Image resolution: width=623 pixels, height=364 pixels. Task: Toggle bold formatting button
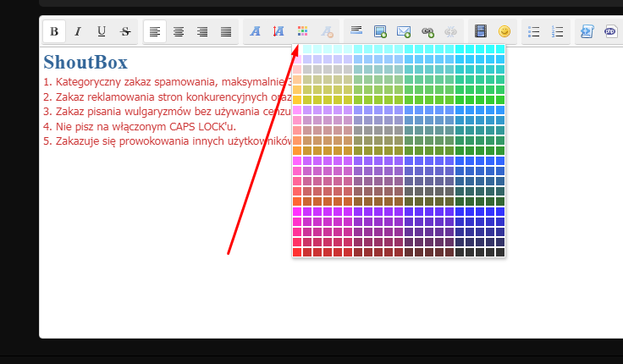point(54,31)
